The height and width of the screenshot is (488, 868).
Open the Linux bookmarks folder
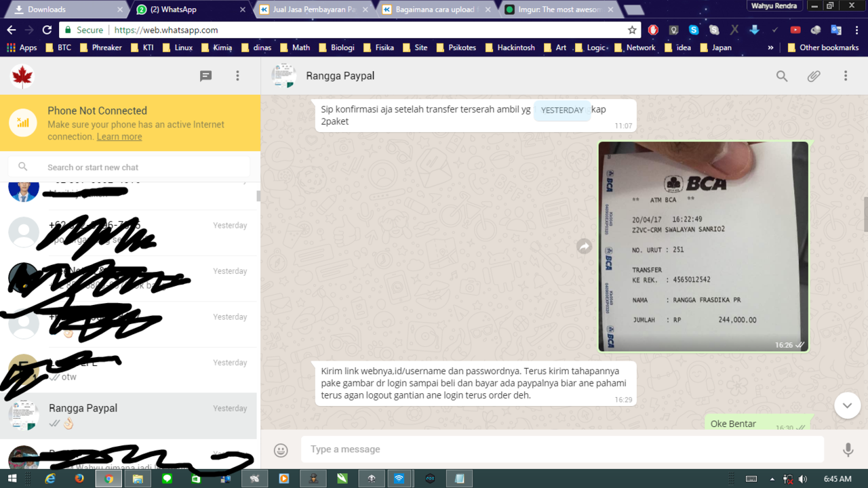click(177, 47)
